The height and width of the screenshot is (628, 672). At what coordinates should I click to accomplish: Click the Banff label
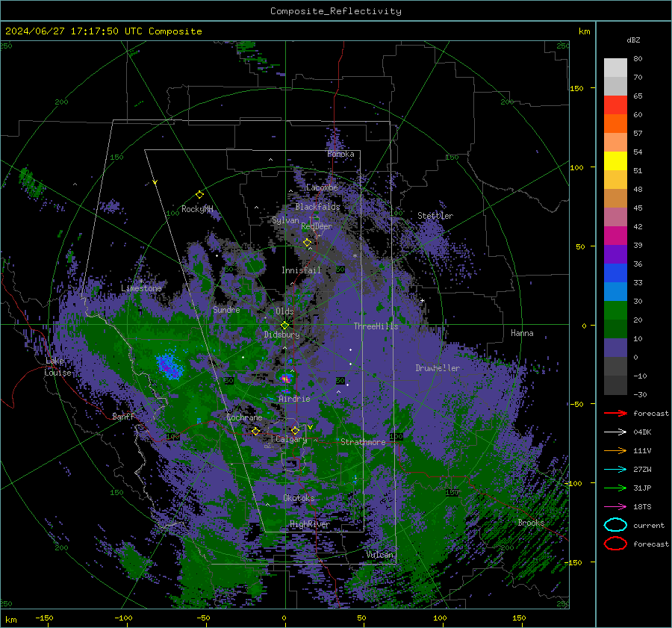(123, 416)
